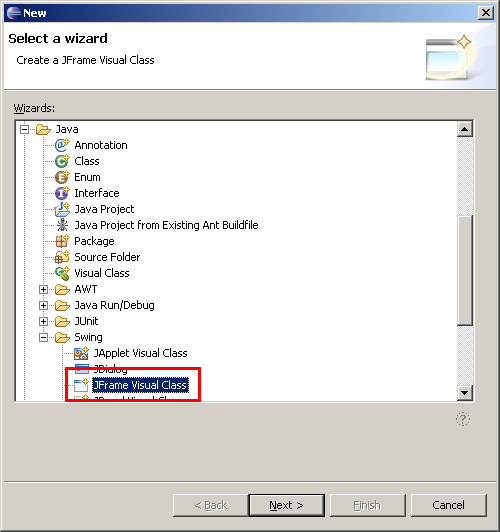500x532 pixels.
Task: Expand the AWT folder
Action: coord(43,289)
